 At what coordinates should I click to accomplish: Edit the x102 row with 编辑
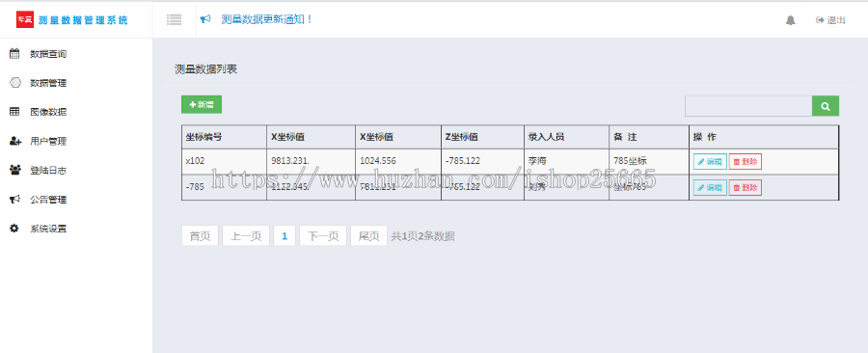[x=710, y=162]
